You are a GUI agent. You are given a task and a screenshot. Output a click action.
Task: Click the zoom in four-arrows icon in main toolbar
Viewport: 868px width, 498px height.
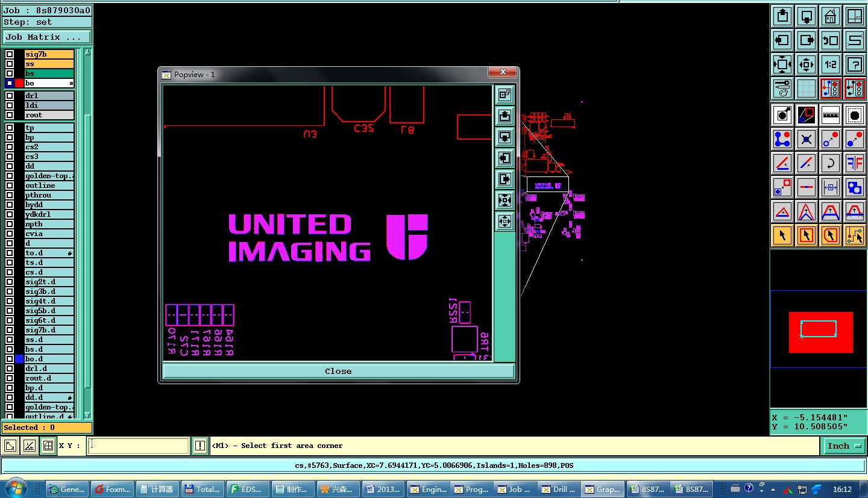coord(782,64)
